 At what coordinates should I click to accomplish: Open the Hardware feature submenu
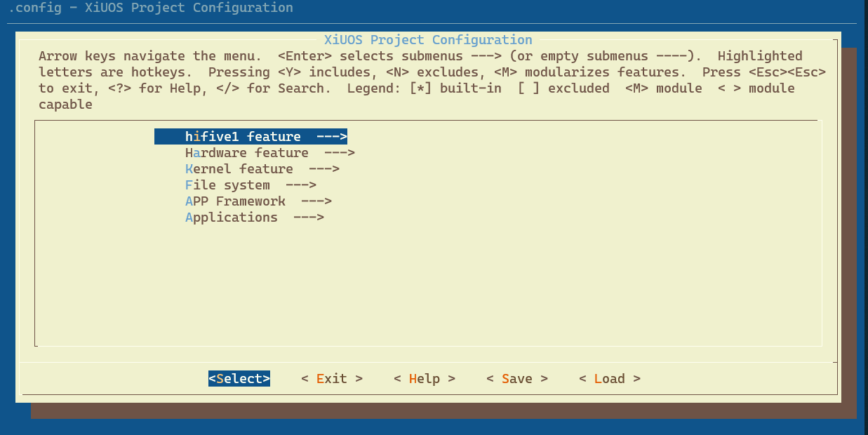click(x=270, y=153)
